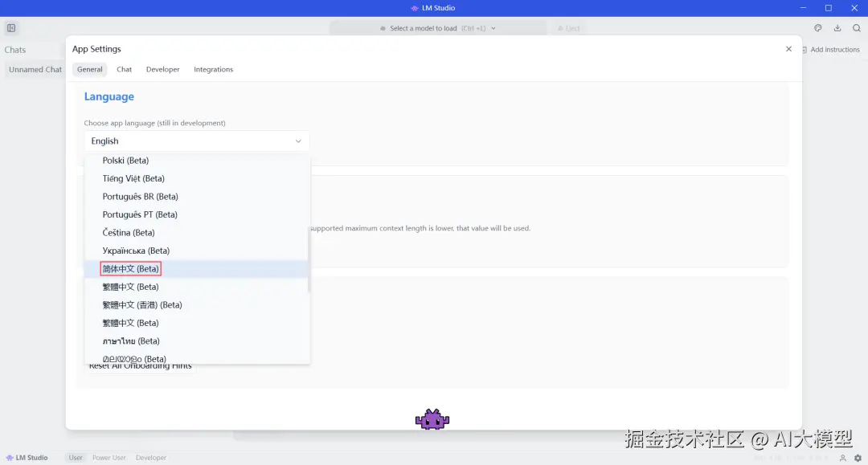Close the App Settings dialog
Viewport: 868px width, 465px height.
788,49
